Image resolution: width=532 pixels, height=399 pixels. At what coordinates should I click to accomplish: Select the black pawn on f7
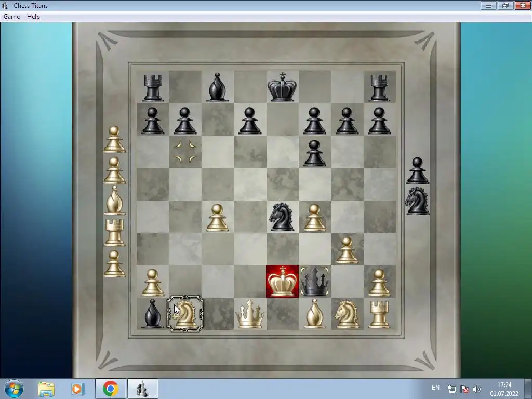pos(314,121)
